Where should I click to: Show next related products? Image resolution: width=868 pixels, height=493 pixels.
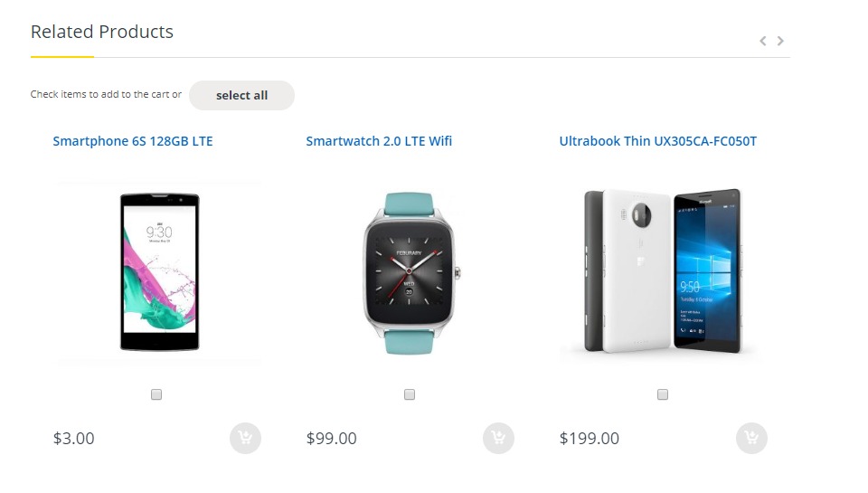pos(781,41)
